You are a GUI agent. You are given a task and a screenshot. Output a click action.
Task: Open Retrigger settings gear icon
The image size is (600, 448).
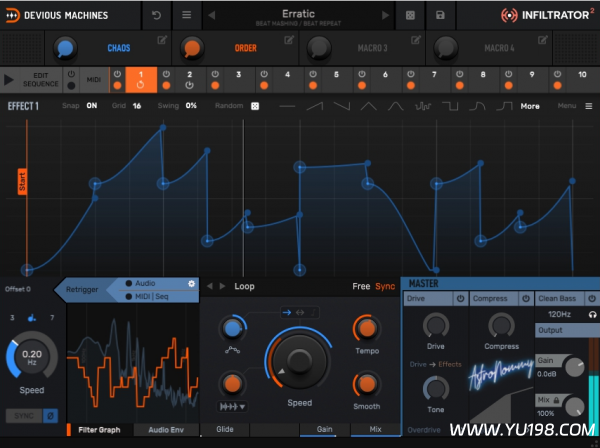(191, 284)
